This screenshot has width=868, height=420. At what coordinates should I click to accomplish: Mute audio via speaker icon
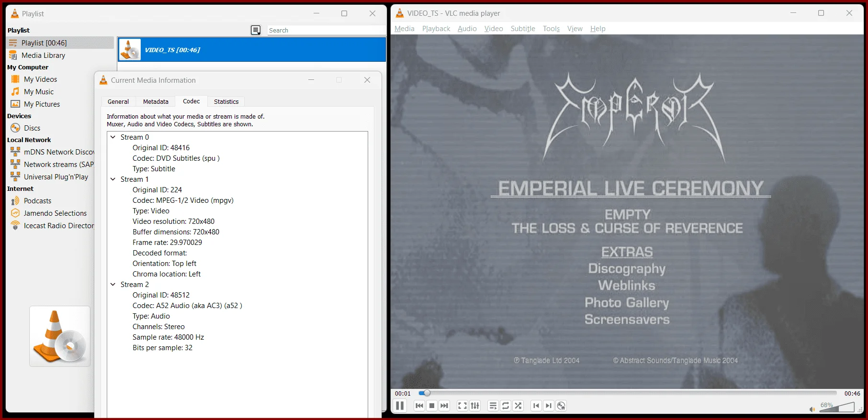[812, 409]
